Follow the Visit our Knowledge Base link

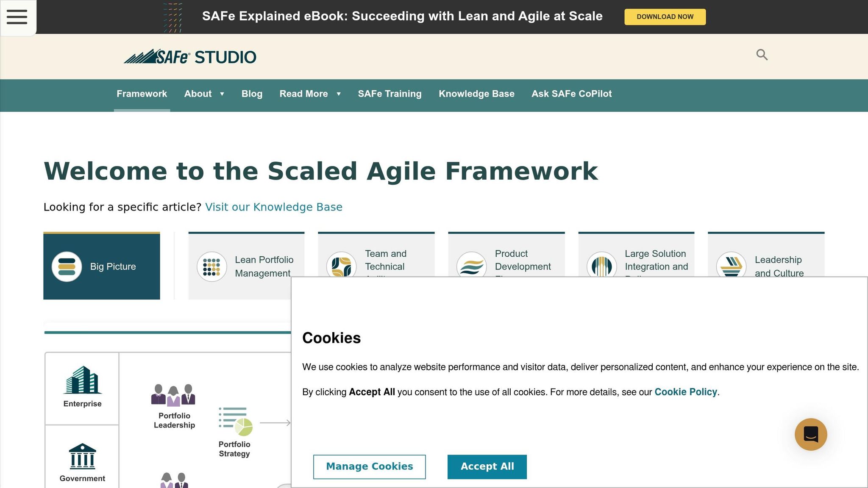(273, 207)
